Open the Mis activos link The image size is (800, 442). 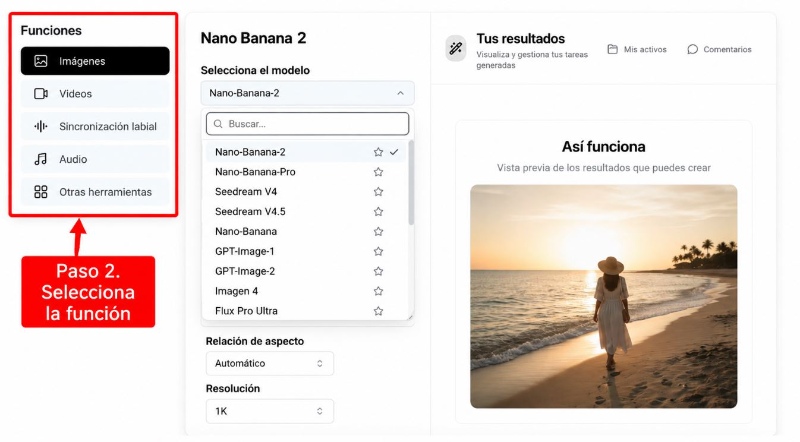click(x=637, y=50)
